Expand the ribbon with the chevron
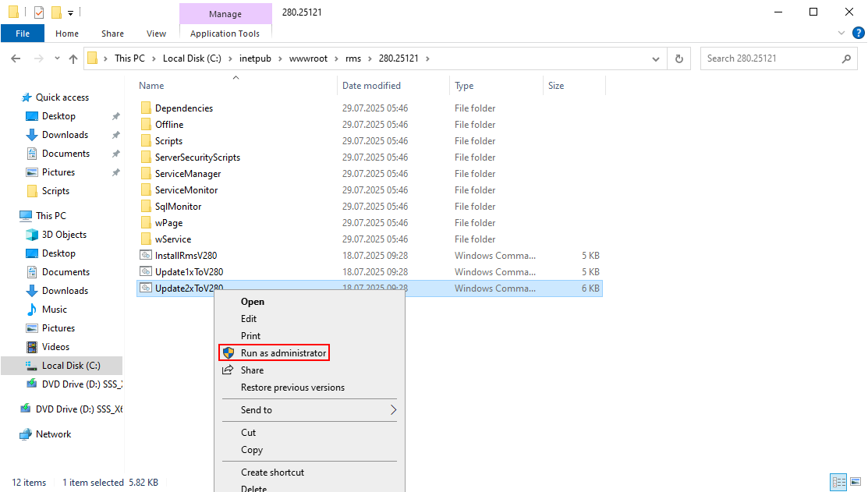Image resolution: width=868 pixels, height=492 pixels. point(841,34)
